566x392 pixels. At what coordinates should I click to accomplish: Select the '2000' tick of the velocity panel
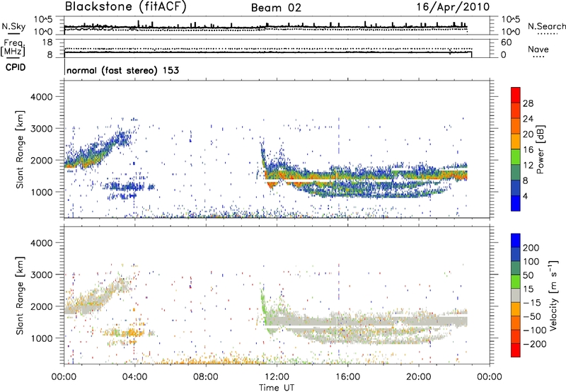coord(41,306)
